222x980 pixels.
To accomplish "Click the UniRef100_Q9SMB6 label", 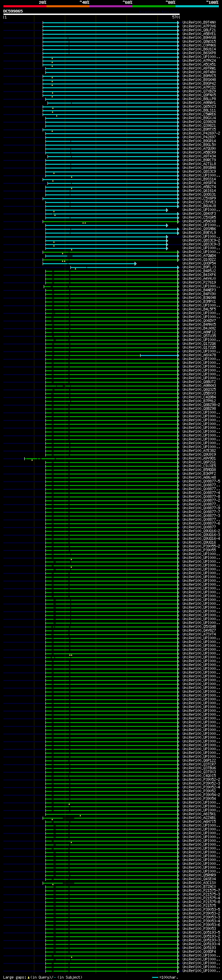I will click(199, 229).
